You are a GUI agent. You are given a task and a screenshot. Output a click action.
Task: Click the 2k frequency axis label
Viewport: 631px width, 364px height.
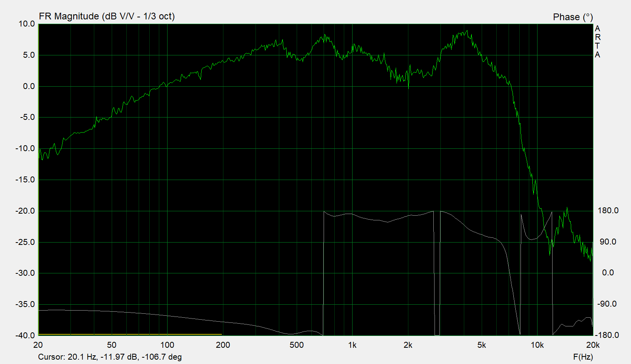(x=408, y=345)
